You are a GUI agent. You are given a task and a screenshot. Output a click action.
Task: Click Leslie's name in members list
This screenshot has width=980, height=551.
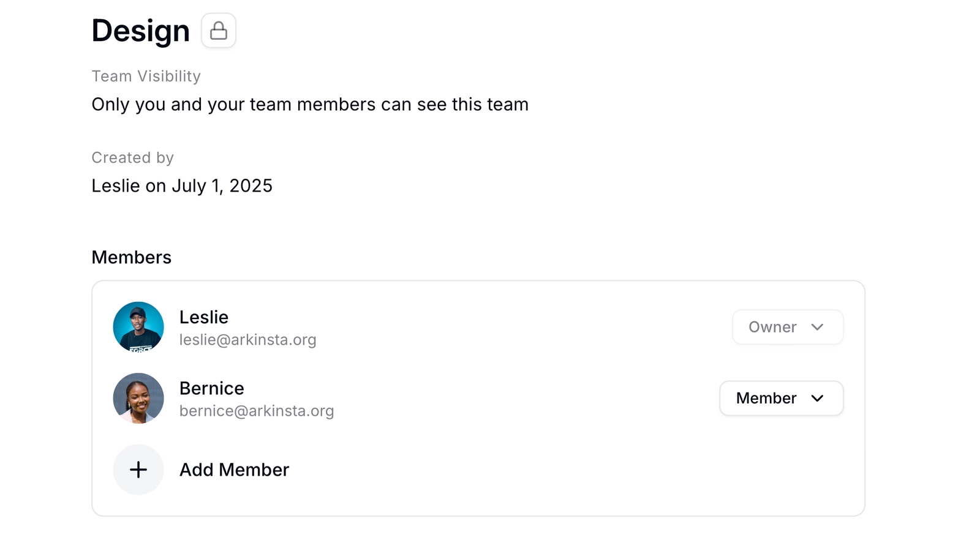204,317
